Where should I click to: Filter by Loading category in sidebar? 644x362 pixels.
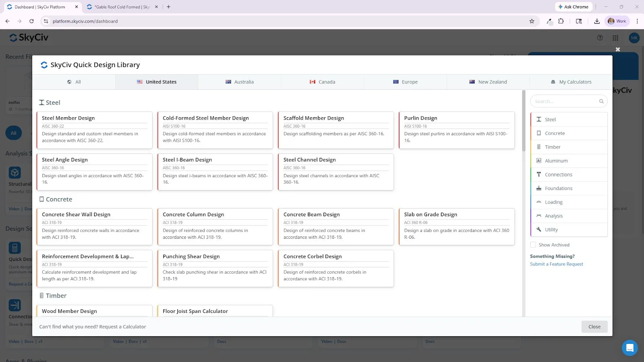tap(569, 202)
